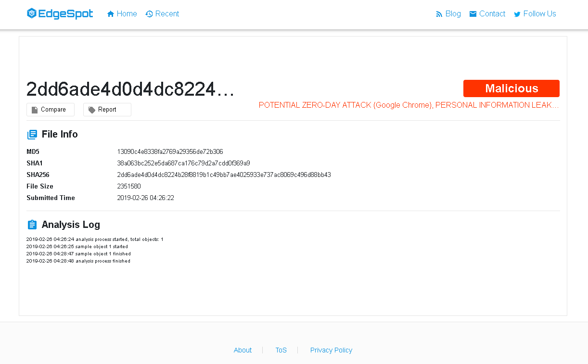This screenshot has height=364, width=588.
Task: Open the Privacy Policy page
Action: click(331, 350)
